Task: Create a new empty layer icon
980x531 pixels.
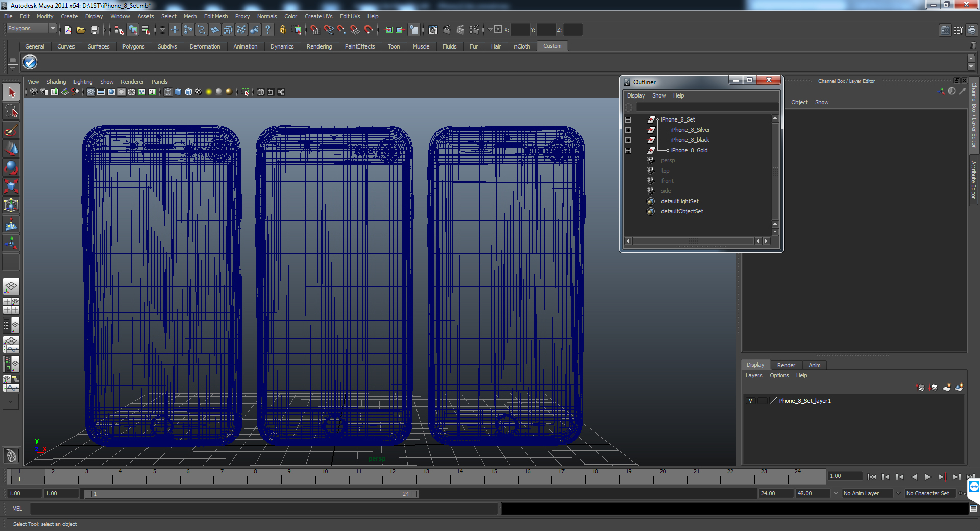Action: 947,388
